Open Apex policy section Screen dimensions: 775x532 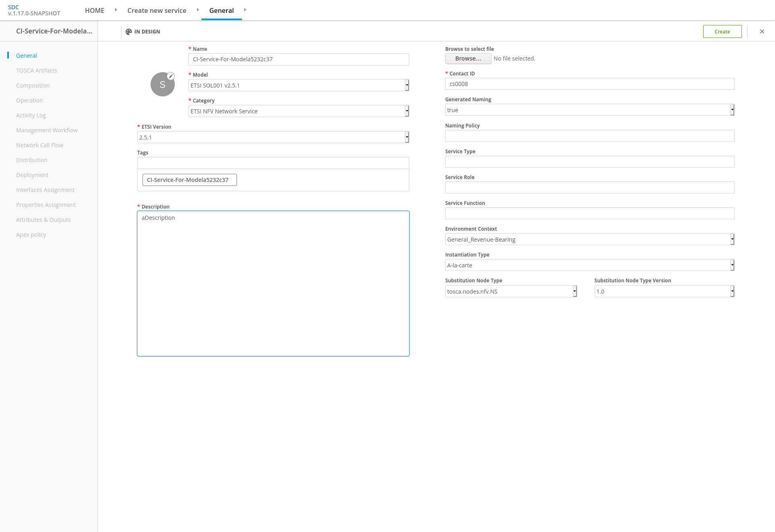click(31, 235)
